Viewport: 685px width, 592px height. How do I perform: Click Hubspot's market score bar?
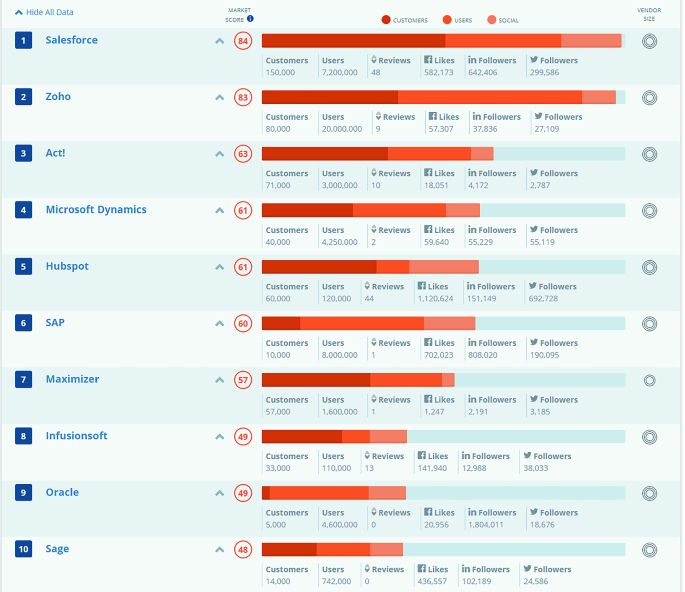point(443,267)
